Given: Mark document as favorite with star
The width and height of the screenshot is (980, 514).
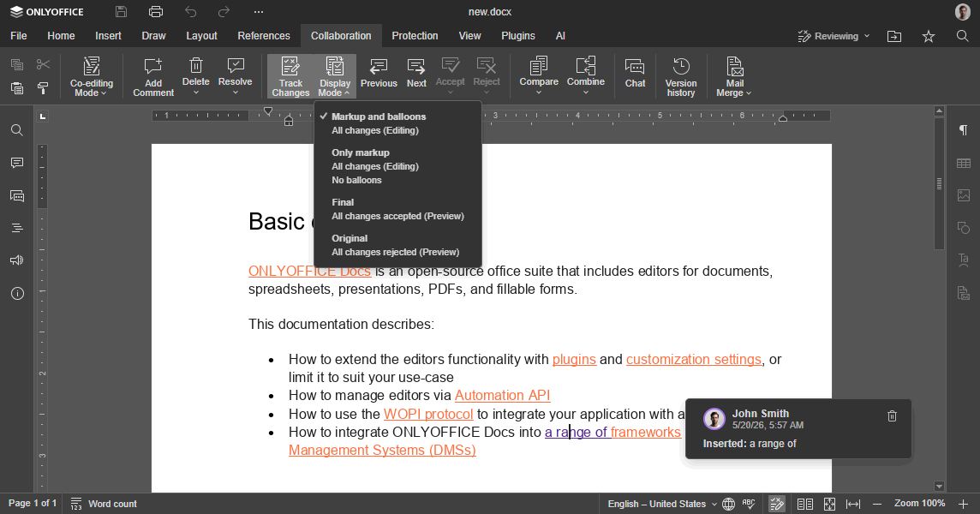Looking at the screenshot, I should point(928,36).
